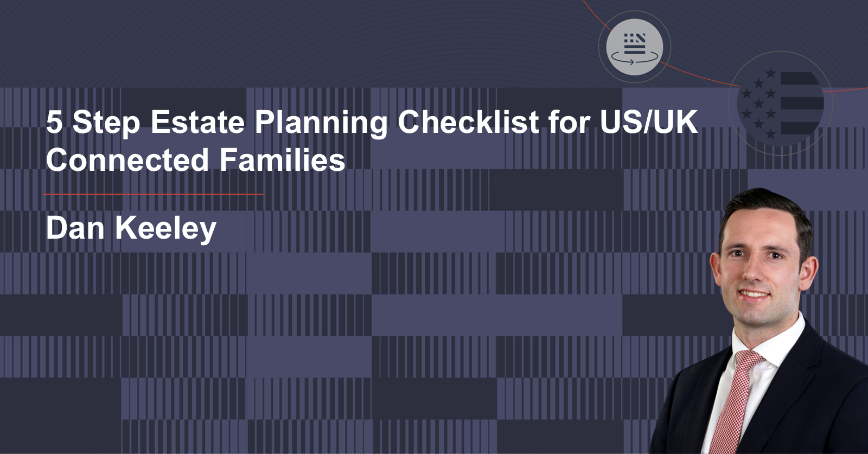This screenshot has height=454, width=868.
Task: Click the '5 Step' text at the start of the title
Action: tap(93, 122)
